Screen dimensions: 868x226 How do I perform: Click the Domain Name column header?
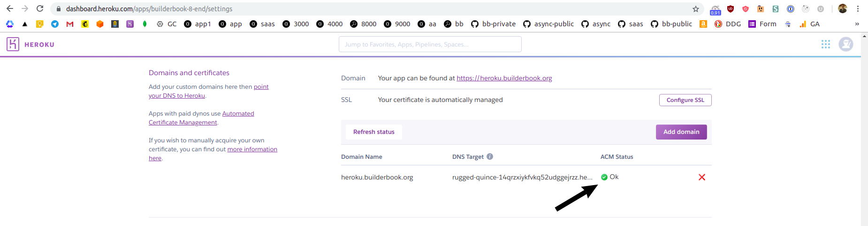362,157
